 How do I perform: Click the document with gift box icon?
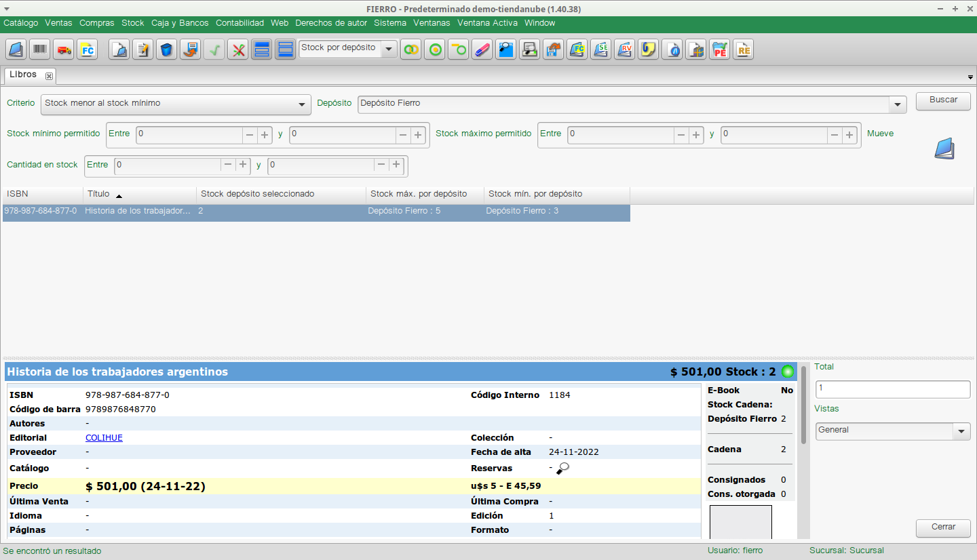point(695,49)
